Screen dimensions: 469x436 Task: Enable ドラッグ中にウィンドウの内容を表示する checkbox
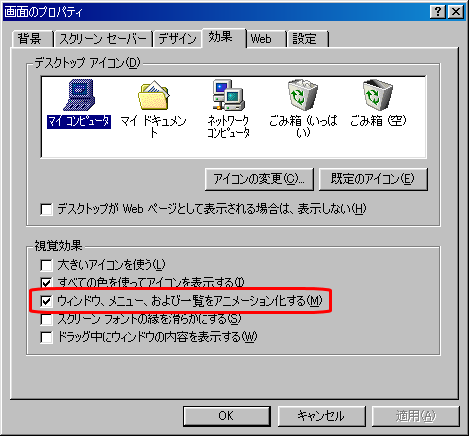click(x=46, y=337)
